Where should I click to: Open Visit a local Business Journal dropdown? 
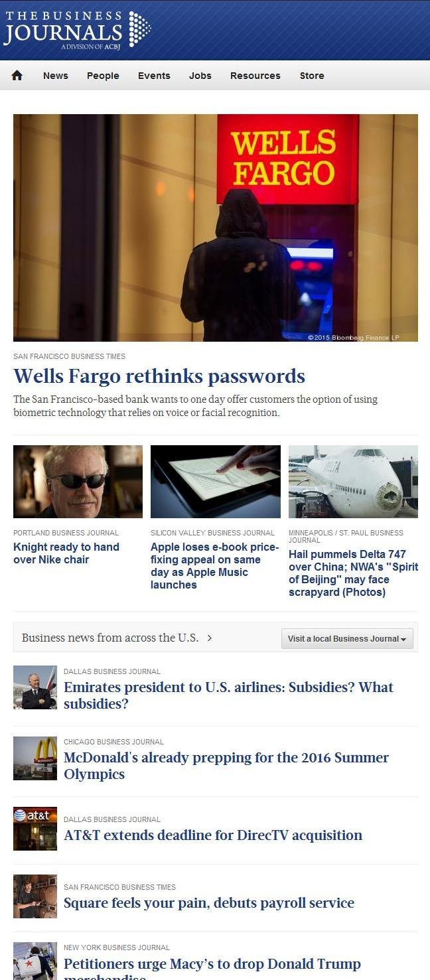(x=347, y=639)
